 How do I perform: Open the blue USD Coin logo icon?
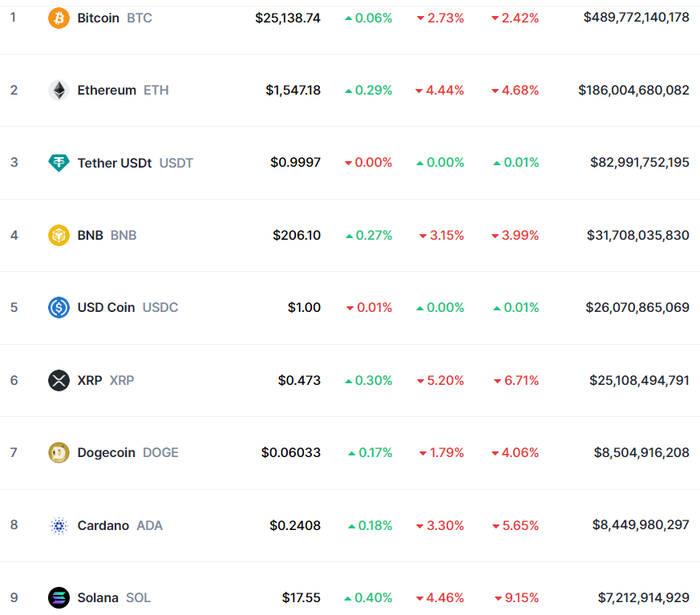point(58,308)
